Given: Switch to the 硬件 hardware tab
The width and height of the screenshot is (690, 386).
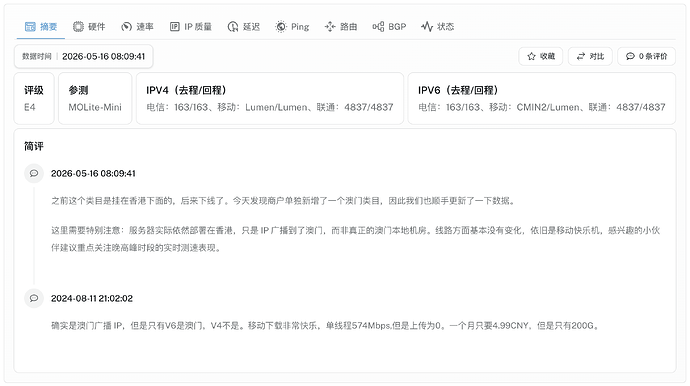Looking at the screenshot, I should pyautogui.click(x=89, y=27).
